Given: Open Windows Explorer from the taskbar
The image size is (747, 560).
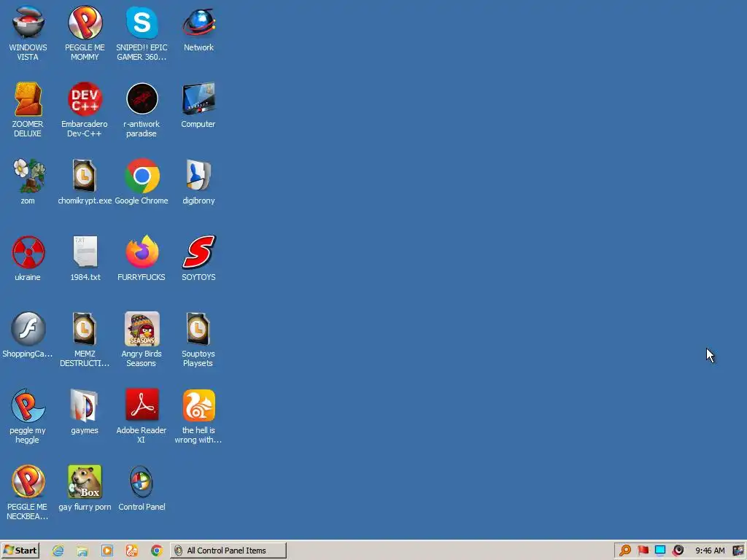Looking at the screenshot, I should 82,551.
